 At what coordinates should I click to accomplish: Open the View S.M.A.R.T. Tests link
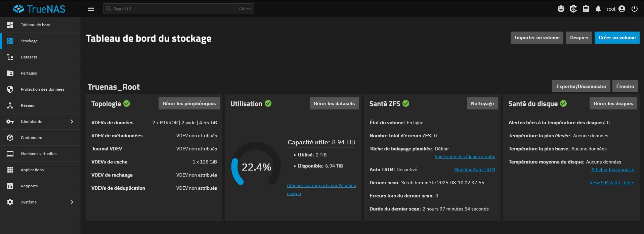[x=611, y=183]
